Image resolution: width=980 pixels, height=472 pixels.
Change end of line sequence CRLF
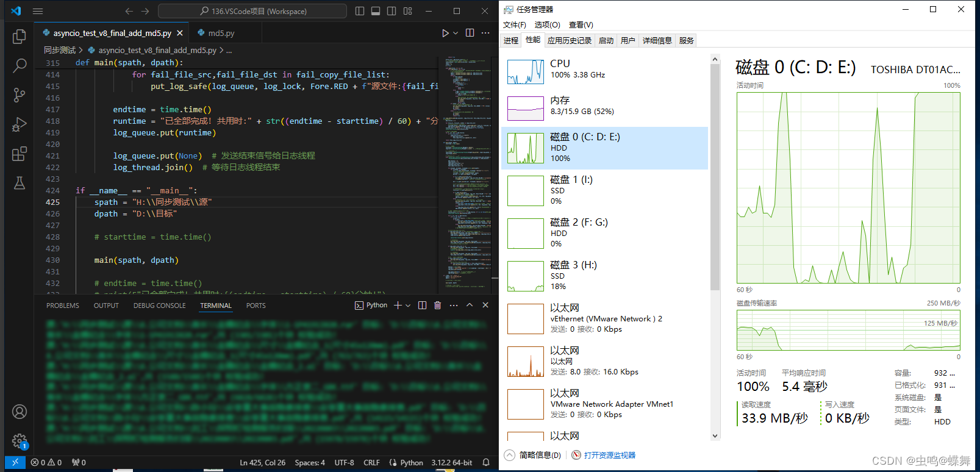[x=371, y=463]
